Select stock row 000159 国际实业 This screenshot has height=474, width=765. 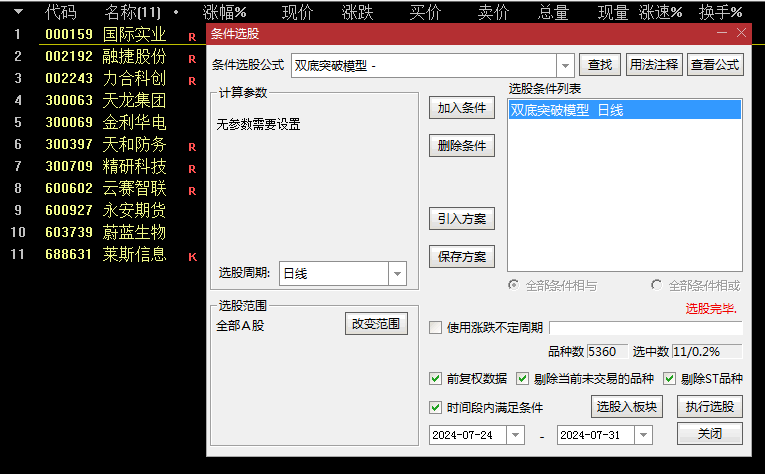pyautogui.click(x=105, y=34)
